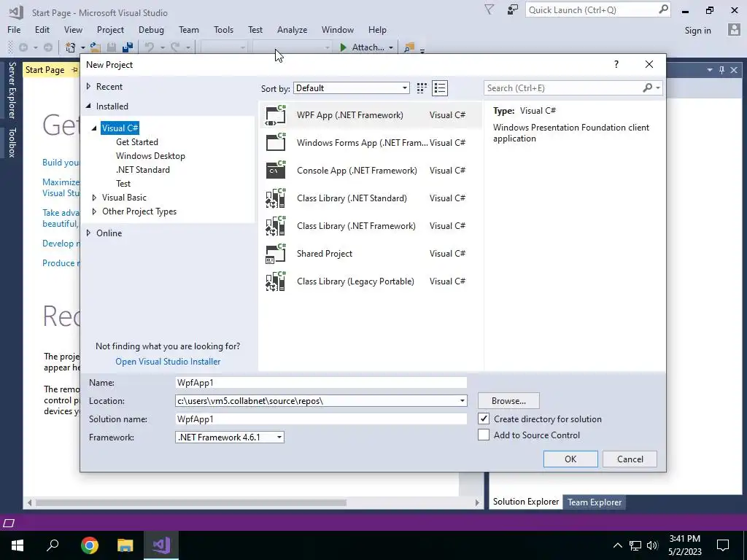The image size is (747, 560).
Task: Click the Cancel button
Action: tap(630, 459)
